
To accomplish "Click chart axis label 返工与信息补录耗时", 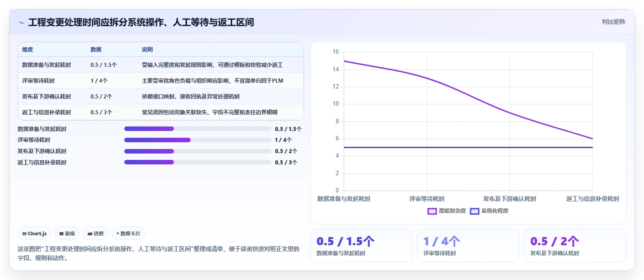I will (x=593, y=199).
